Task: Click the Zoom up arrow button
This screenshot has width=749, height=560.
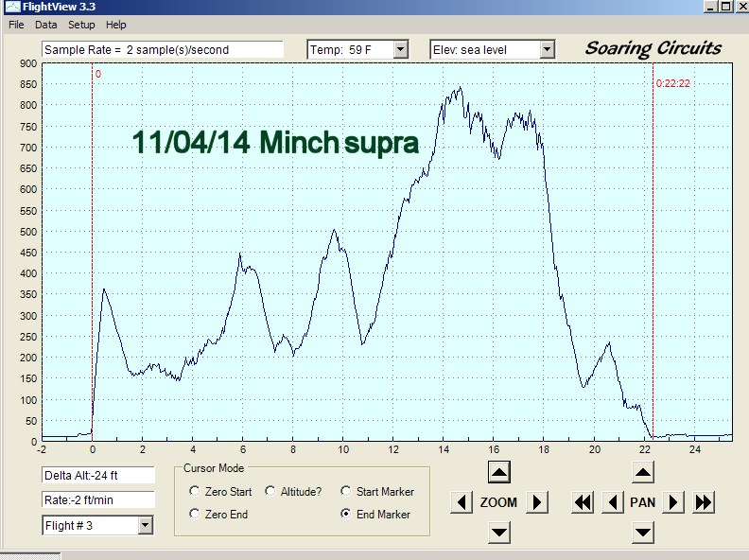Action: (x=499, y=472)
